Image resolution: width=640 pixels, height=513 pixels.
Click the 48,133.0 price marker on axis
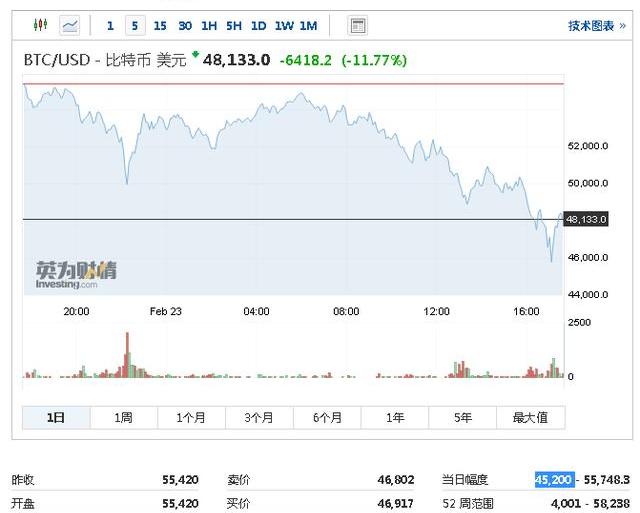pyautogui.click(x=587, y=219)
